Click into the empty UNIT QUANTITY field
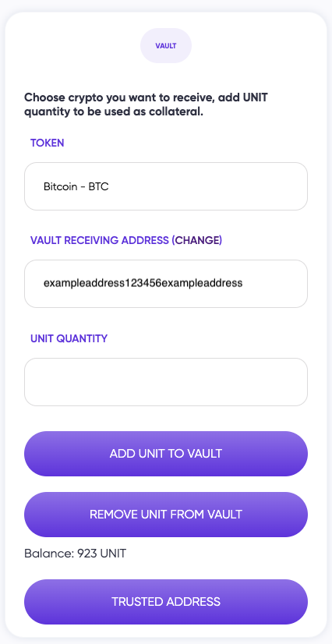This screenshot has width=332, height=644. (166, 382)
